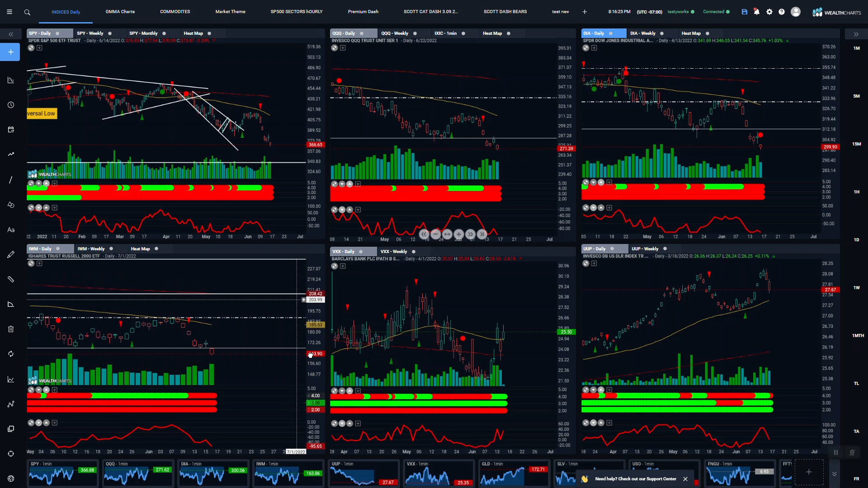Collapse the left sidebar double chevron
This screenshot has height=488, width=868.
(x=11, y=34)
